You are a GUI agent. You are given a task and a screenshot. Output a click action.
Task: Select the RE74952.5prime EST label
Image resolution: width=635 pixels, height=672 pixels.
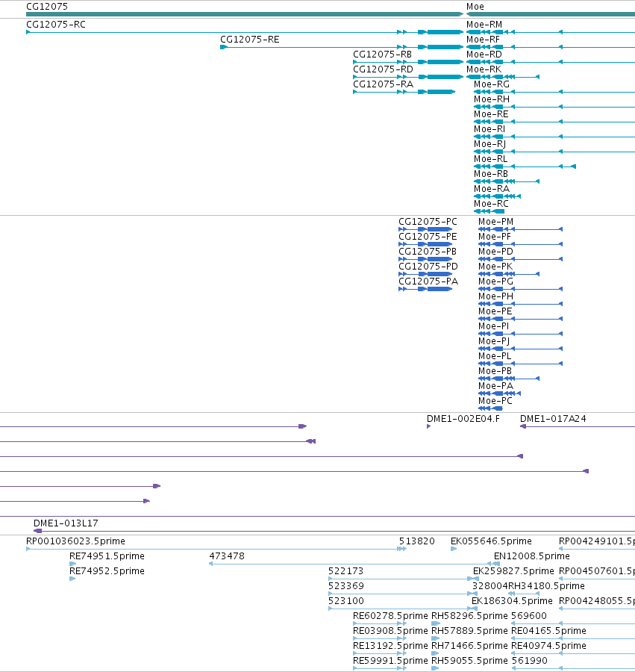click(107, 571)
